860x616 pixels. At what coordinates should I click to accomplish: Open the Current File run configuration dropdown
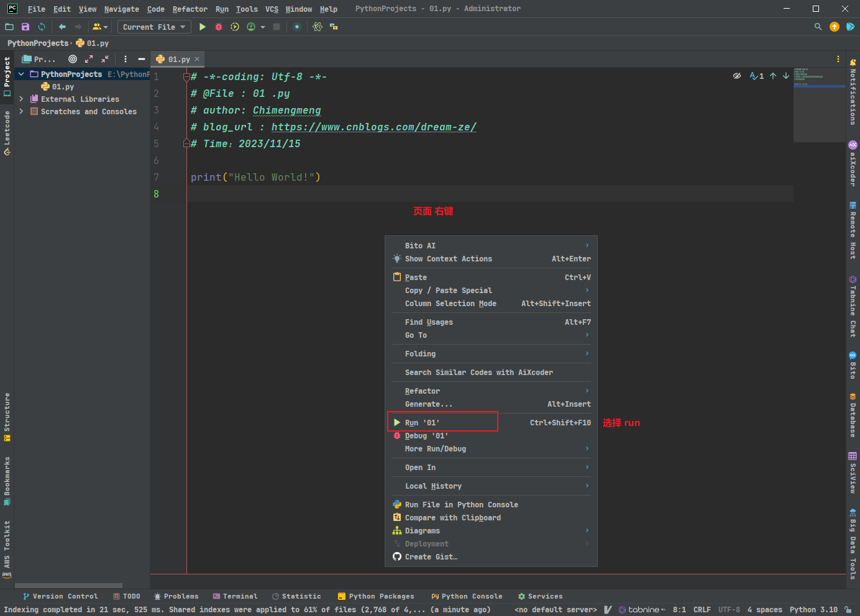(x=154, y=27)
